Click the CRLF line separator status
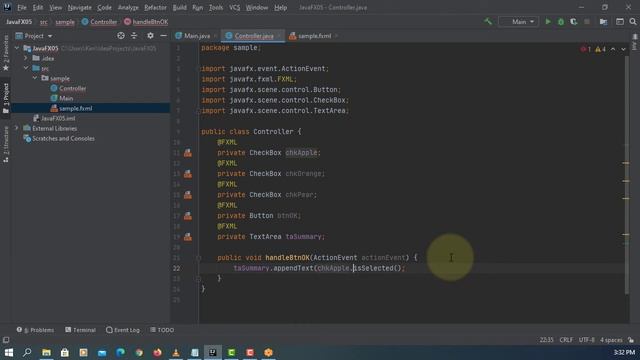The image size is (640, 360). (x=566, y=340)
